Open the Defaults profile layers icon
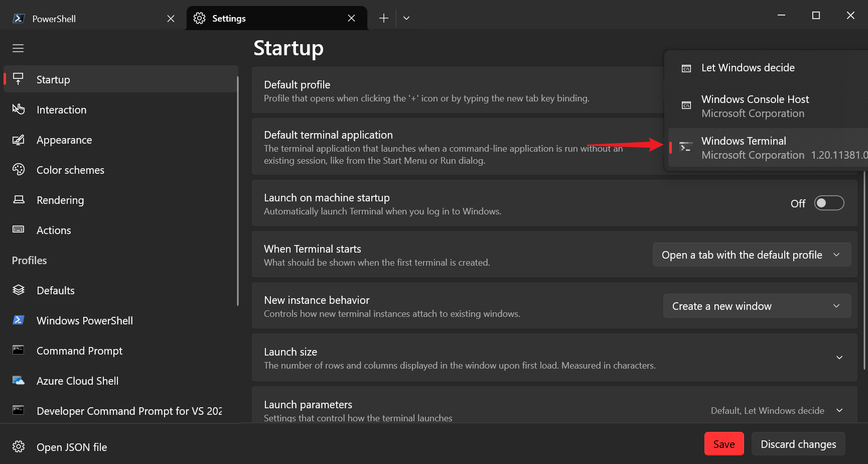This screenshot has width=868, height=464. coord(19,290)
